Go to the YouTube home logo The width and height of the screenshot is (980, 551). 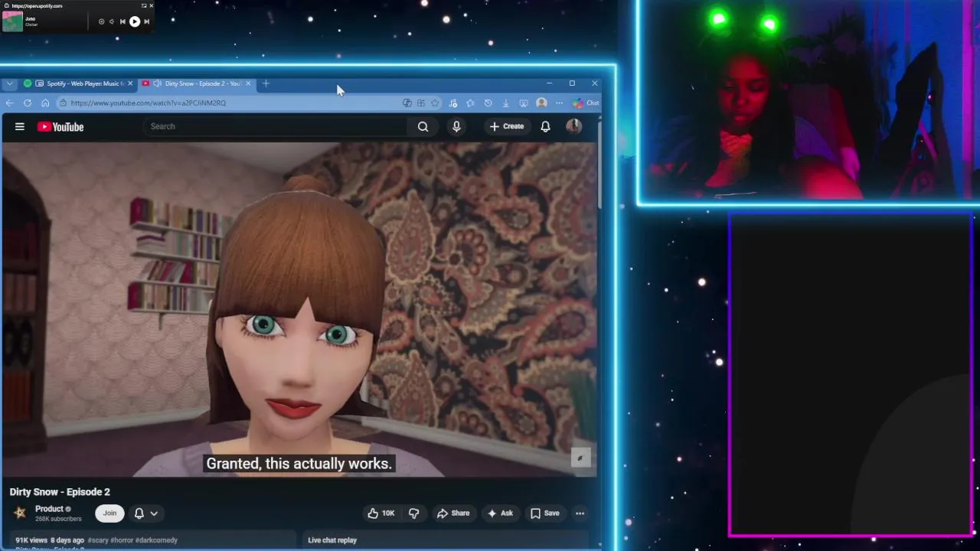[x=60, y=127]
